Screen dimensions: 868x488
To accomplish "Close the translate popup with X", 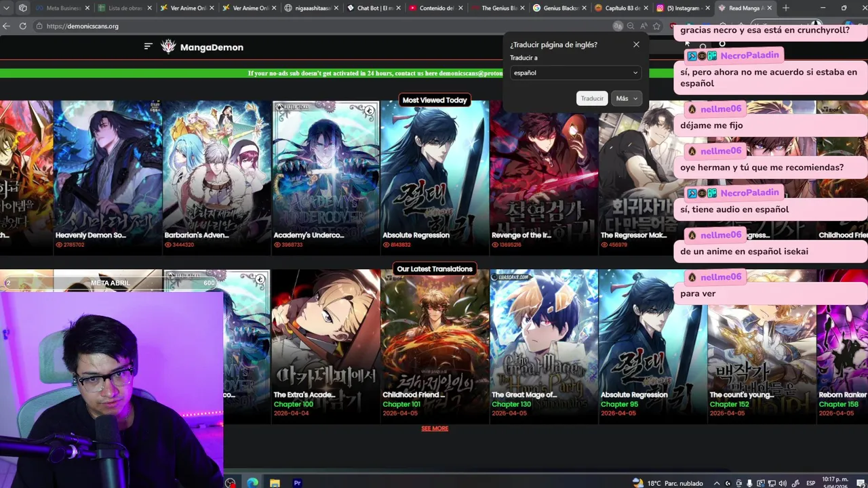I will pyautogui.click(x=636, y=44).
